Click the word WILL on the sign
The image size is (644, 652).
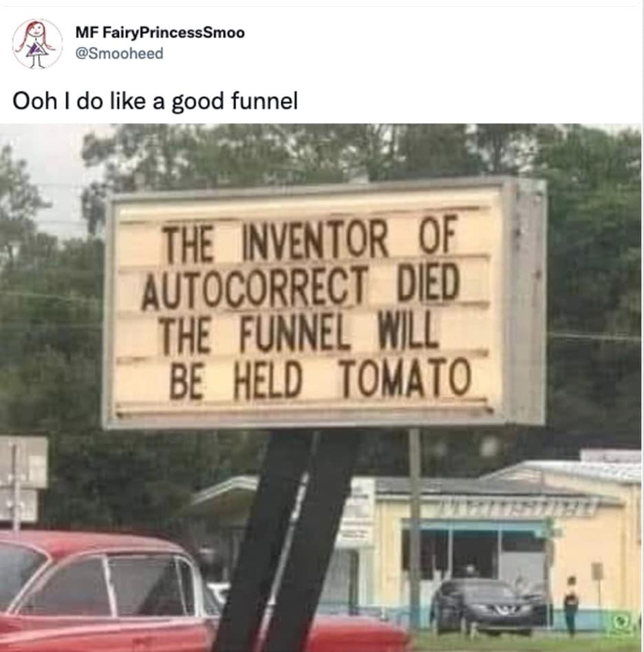pos(407,329)
